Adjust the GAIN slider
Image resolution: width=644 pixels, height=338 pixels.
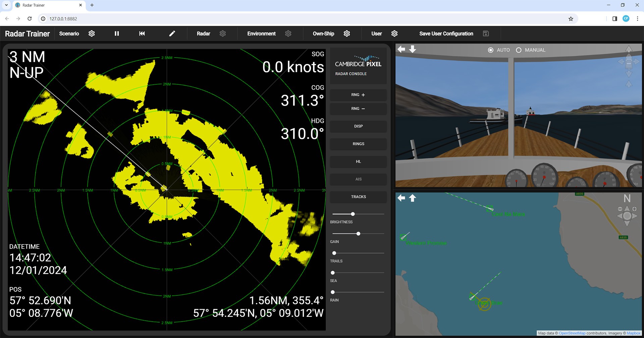(359, 233)
